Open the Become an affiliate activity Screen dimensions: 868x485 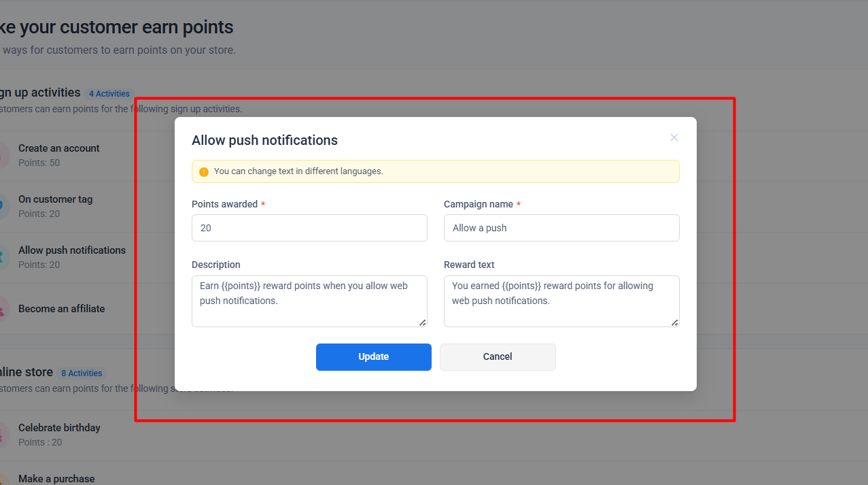click(61, 309)
